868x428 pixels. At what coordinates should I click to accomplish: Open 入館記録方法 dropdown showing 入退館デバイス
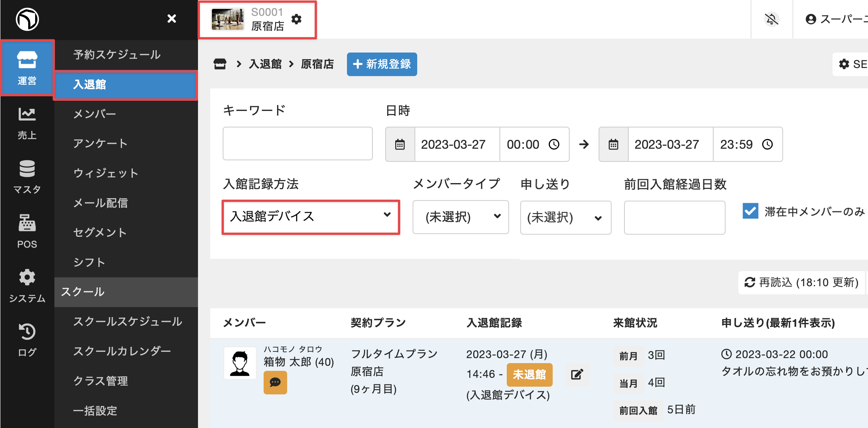[311, 217]
